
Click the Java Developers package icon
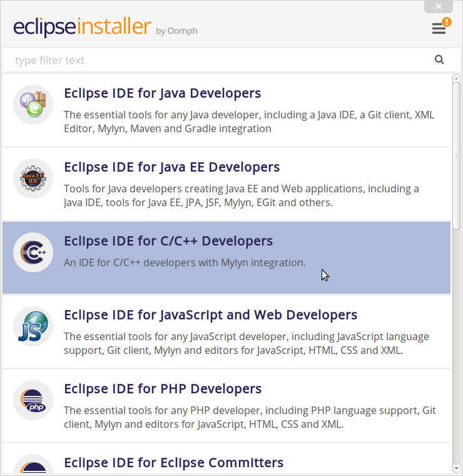pyautogui.click(x=33, y=105)
